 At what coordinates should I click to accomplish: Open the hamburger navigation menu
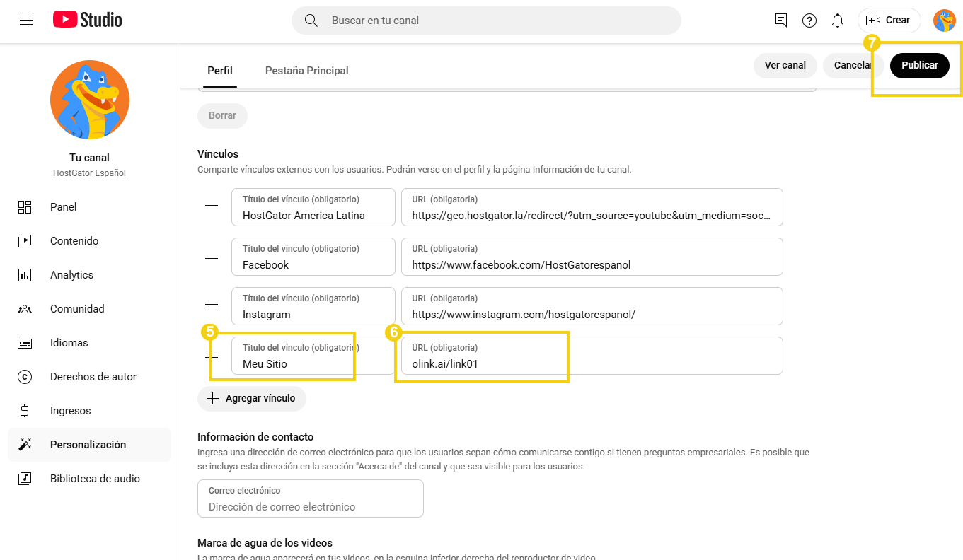(x=26, y=21)
